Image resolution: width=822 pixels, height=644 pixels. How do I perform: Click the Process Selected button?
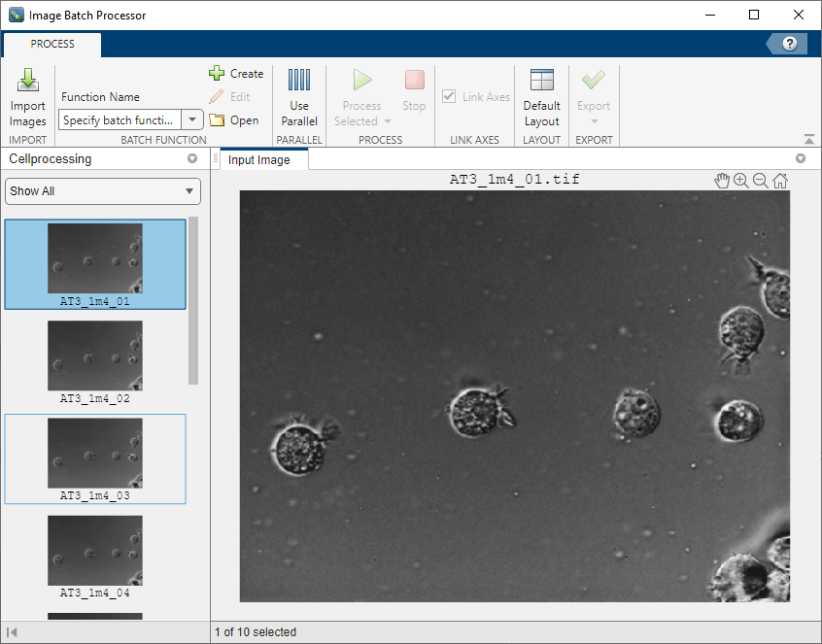(x=362, y=97)
